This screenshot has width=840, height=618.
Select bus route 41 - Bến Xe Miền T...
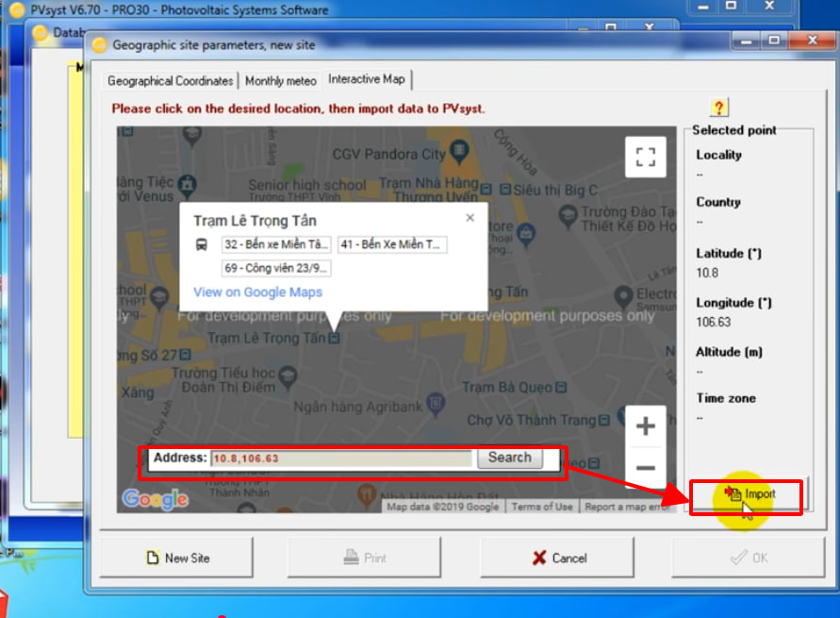(392, 244)
